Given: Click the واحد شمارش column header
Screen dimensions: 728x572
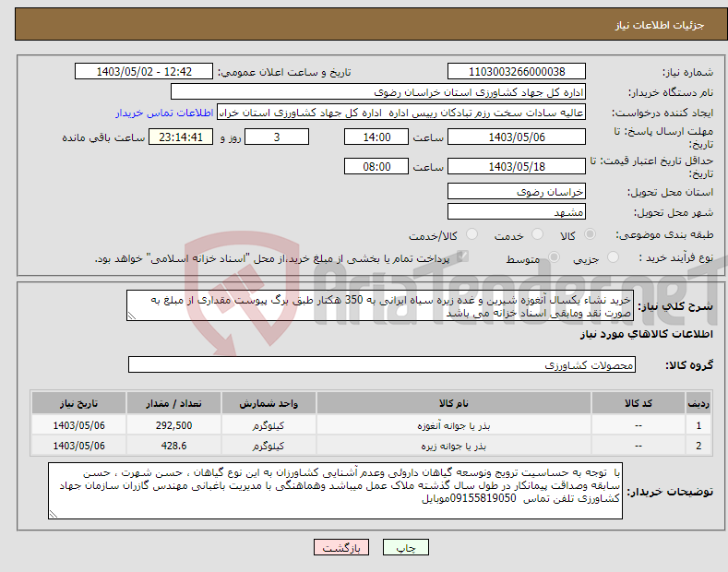Looking at the screenshot, I should point(269,403).
